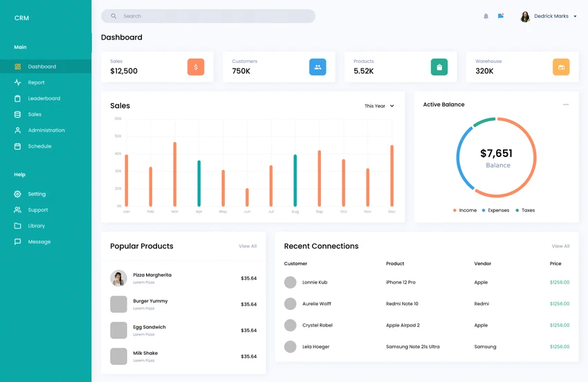Image resolution: width=588 pixels, height=382 pixels.
Task: Click the green Products bag icon
Action: click(439, 67)
